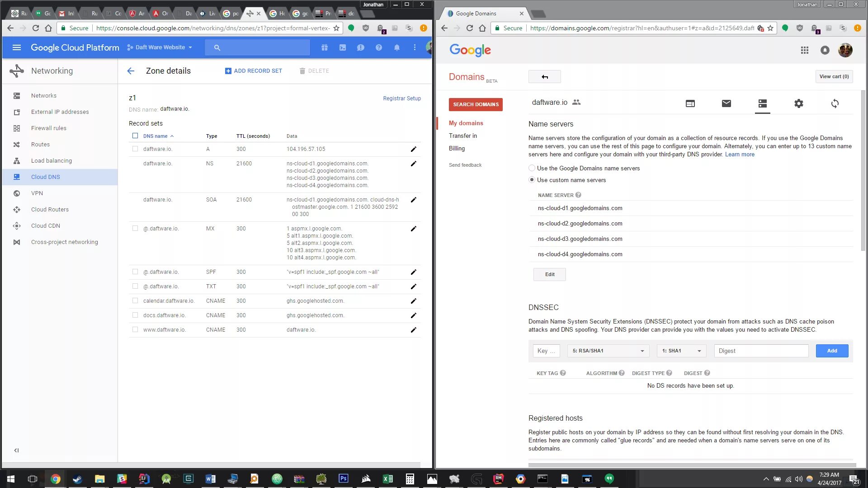Open the gift icon in Cloud Platform header

pyautogui.click(x=325, y=47)
